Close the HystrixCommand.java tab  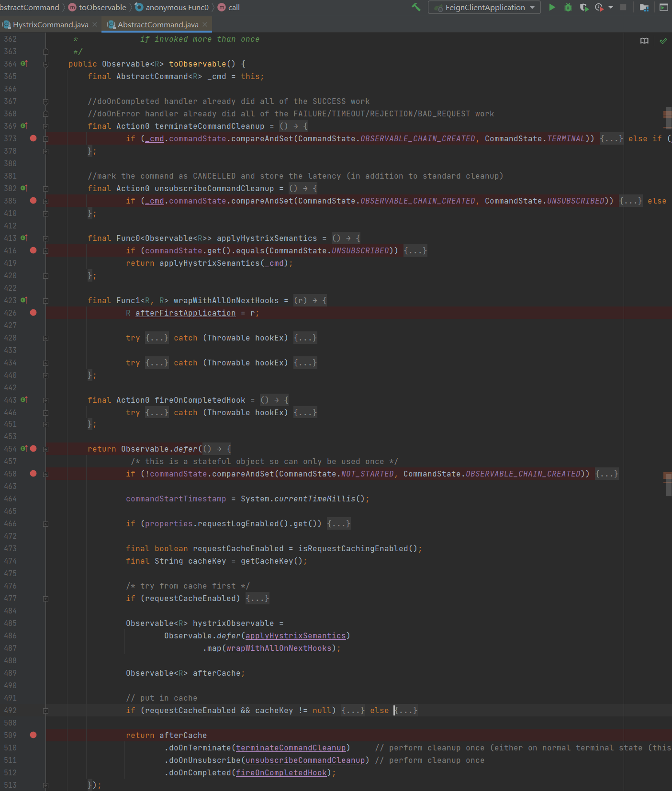point(95,24)
